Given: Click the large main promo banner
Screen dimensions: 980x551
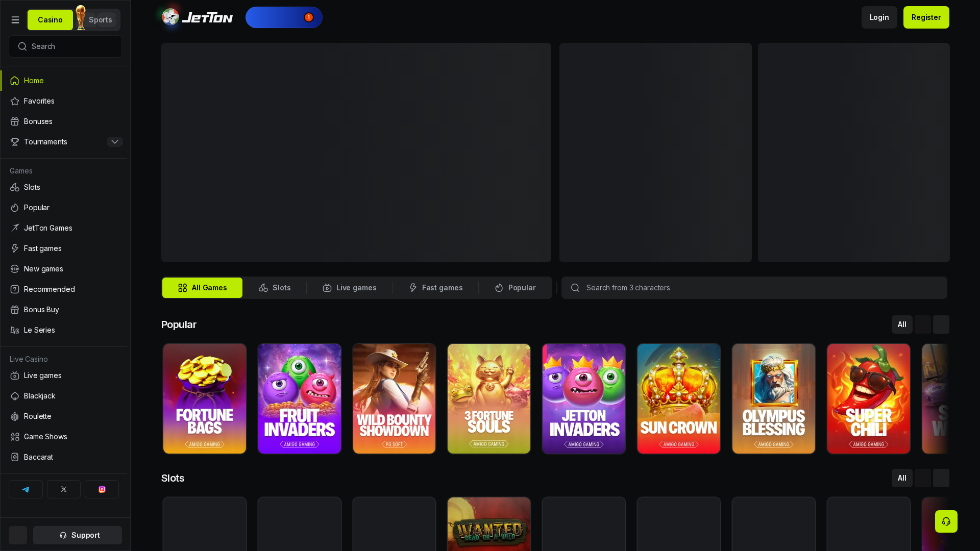Looking at the screenshot, I should tap(356, 153).
